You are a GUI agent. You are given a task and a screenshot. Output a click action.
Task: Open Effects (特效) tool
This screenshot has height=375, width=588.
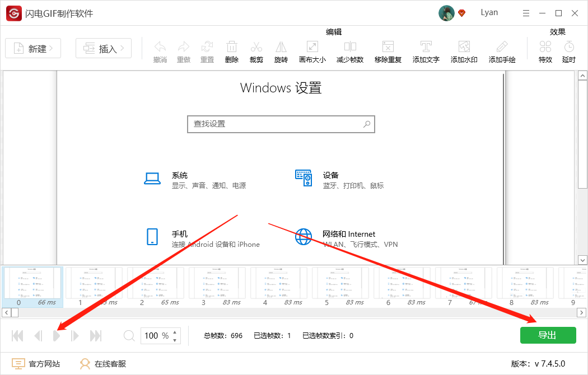coord(545,51)
